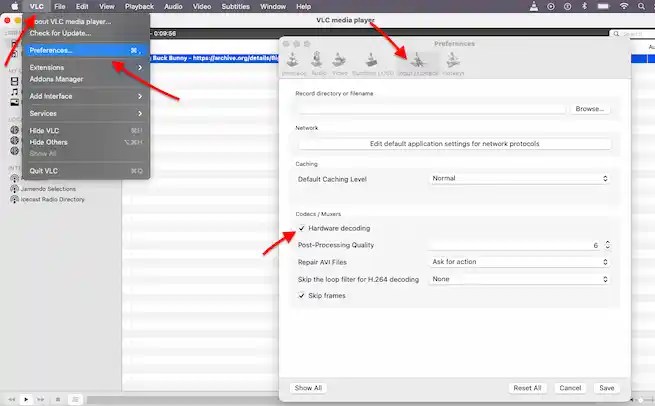Screen dimensions: 655x406
Task: Select the music note library icon in sidebar
Action: 15,91
